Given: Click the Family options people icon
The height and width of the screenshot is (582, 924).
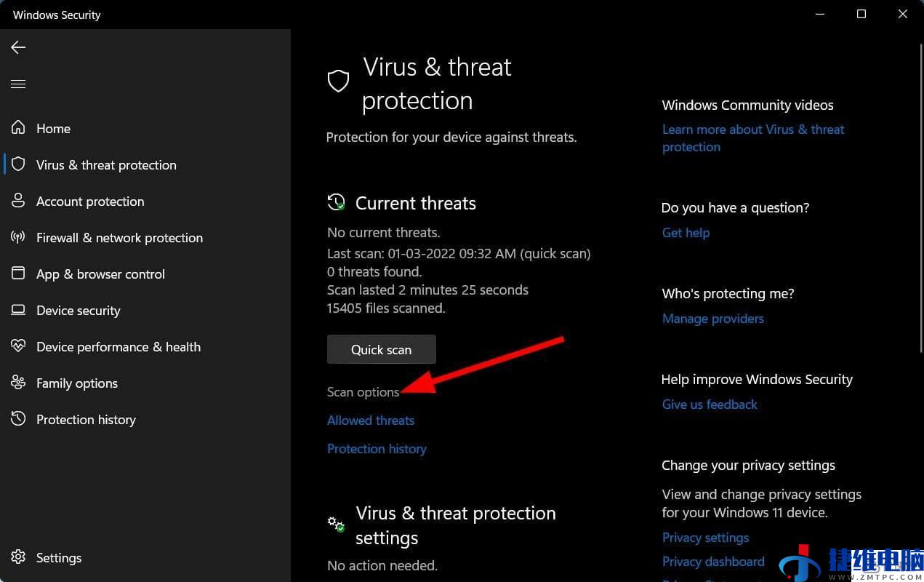Looking at the screenshot, I should pos(18,383).
